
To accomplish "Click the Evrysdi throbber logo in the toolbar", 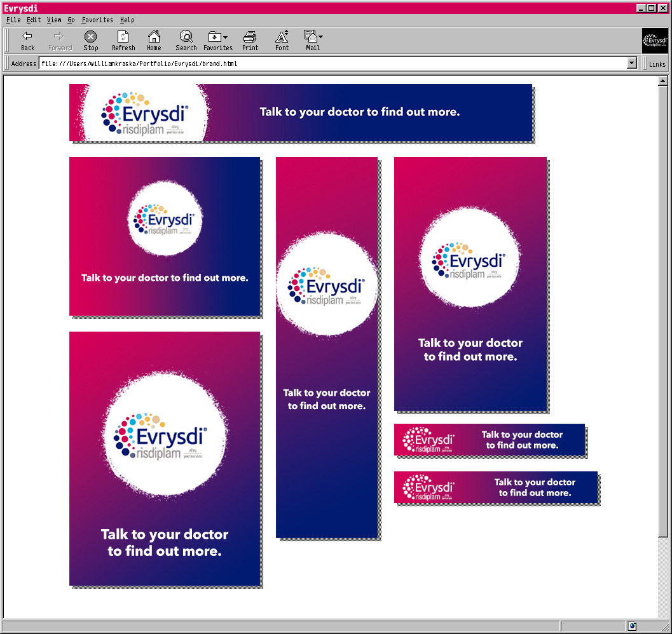I will [655, 41].
